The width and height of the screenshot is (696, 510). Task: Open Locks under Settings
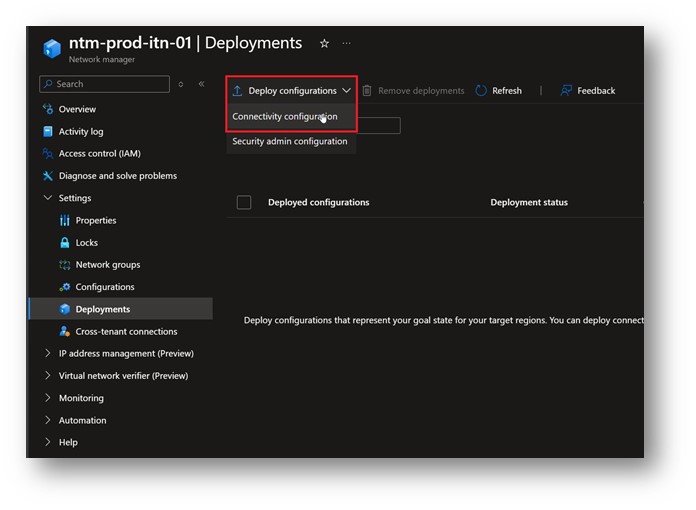pos(87,242)
